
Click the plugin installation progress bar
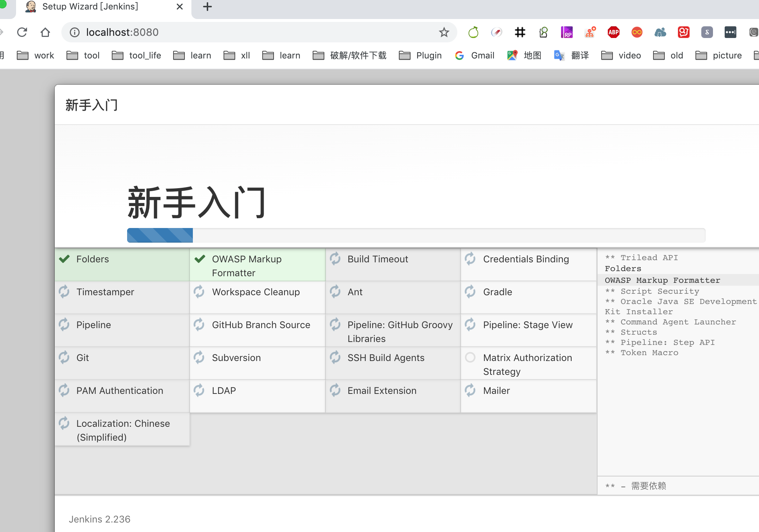[x=416, y=235]
